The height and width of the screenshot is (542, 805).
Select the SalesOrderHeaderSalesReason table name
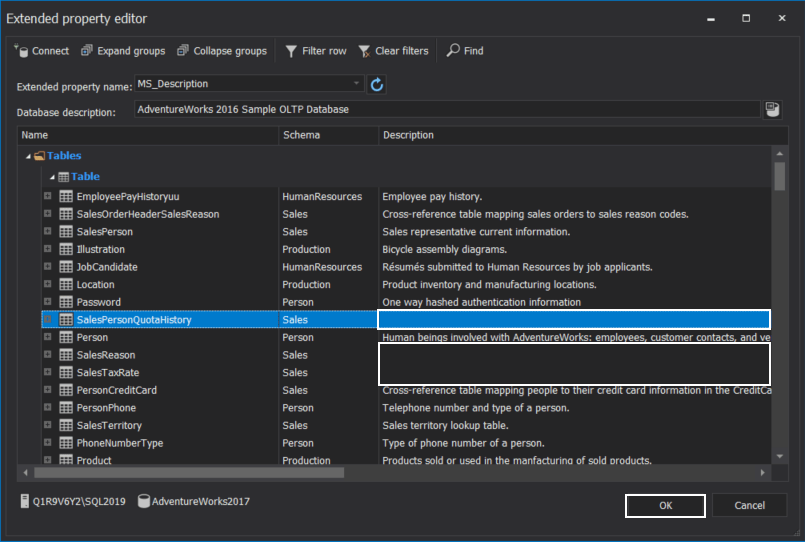[x=148, y=214]
